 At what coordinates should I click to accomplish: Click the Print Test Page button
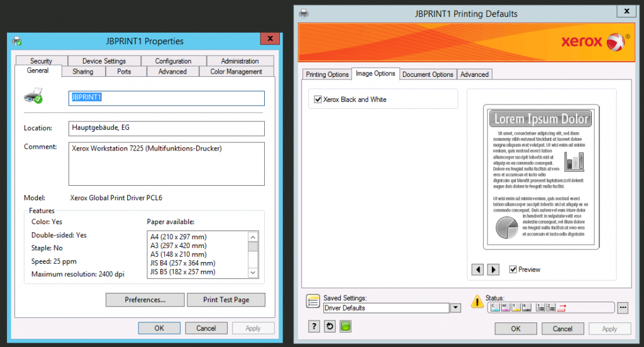226,300
